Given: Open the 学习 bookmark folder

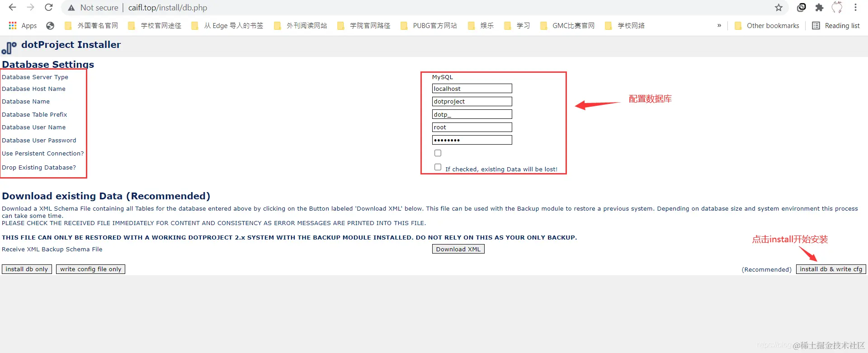Looking at the screenshot, I should pos(517,26).
